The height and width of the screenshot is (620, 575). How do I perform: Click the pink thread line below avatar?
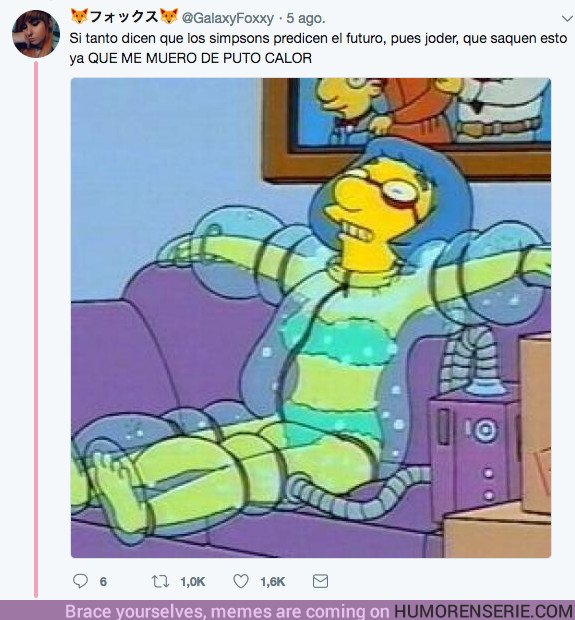(x=36, y=328)
